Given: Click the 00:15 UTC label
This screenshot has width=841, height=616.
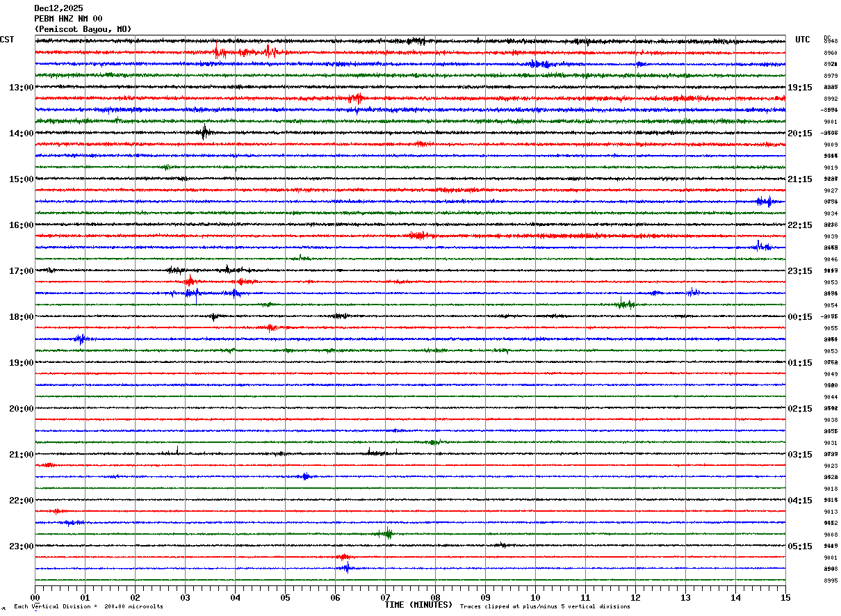Looking at the screenshot, I should [800, 317].
